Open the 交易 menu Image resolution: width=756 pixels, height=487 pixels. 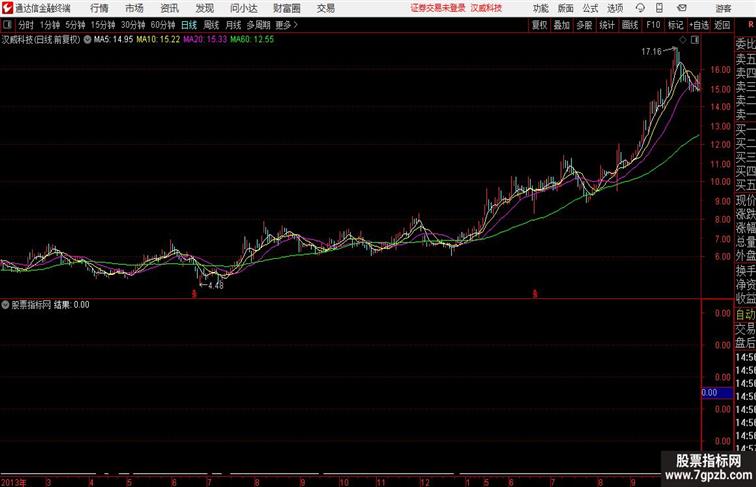coord(325,8)
